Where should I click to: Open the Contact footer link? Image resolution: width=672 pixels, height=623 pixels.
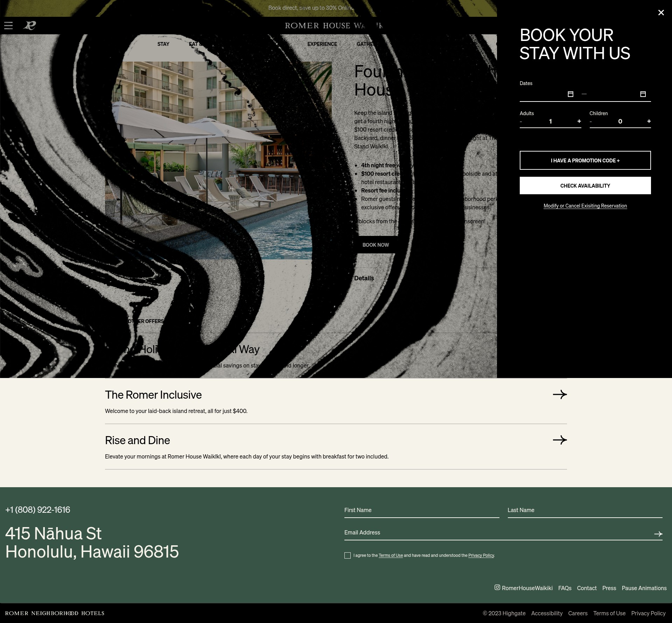pos(587,588)
